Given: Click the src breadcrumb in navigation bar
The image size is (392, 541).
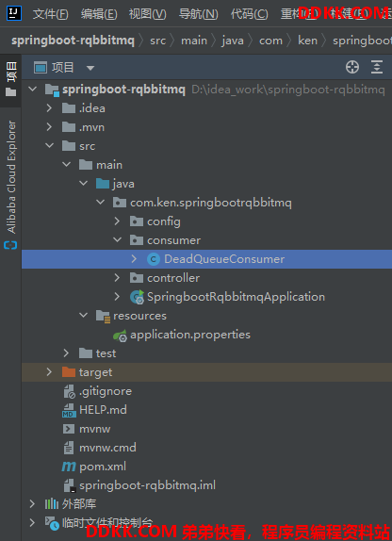Looking at the screenshot, I should [157, 41].
